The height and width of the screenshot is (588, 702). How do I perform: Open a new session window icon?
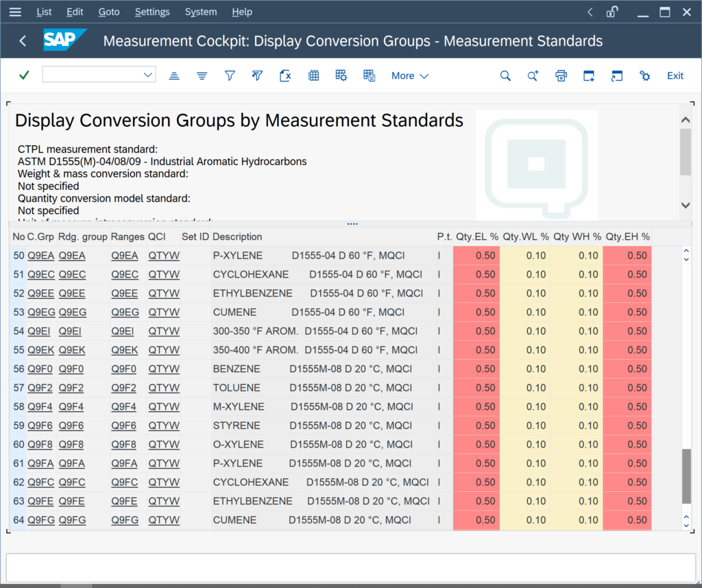589,75
